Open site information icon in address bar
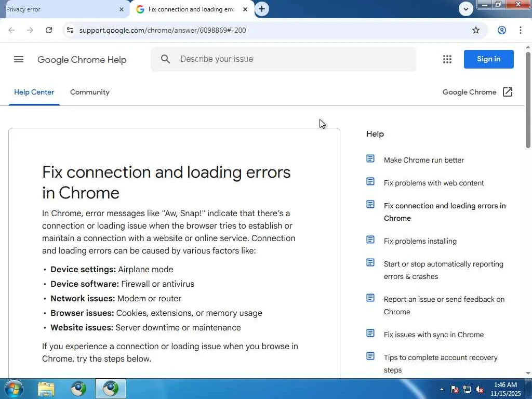Image resolution: width=532 pixels, height=399 pixels. pyautogui.click(x=70, y=30)
